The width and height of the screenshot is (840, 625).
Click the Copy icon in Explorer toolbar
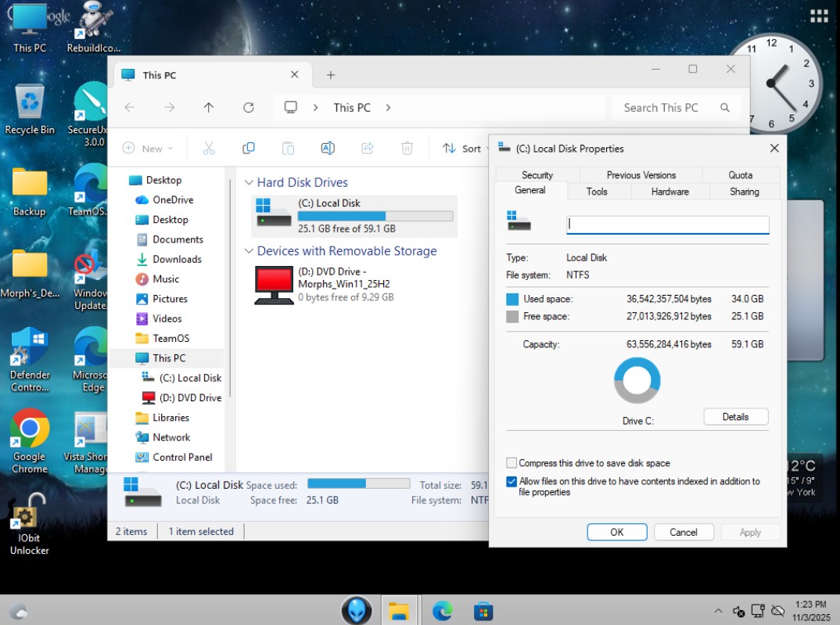coord(249,148)
